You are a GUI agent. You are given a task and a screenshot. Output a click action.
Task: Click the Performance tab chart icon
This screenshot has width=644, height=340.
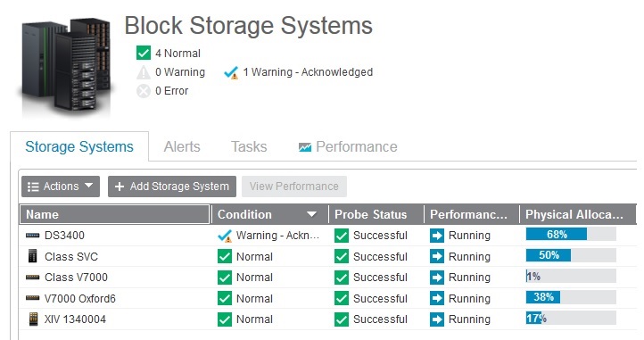point(305,147)
